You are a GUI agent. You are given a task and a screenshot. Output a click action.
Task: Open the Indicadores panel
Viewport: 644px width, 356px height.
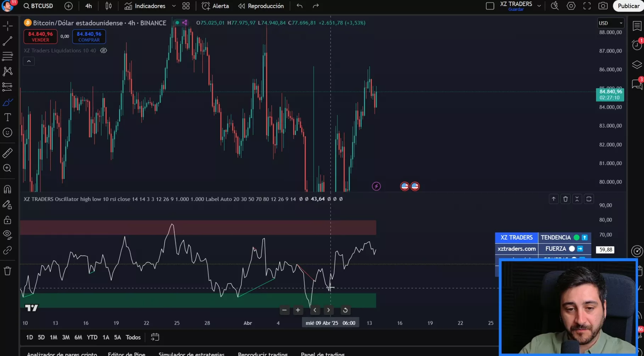[145, 6]
